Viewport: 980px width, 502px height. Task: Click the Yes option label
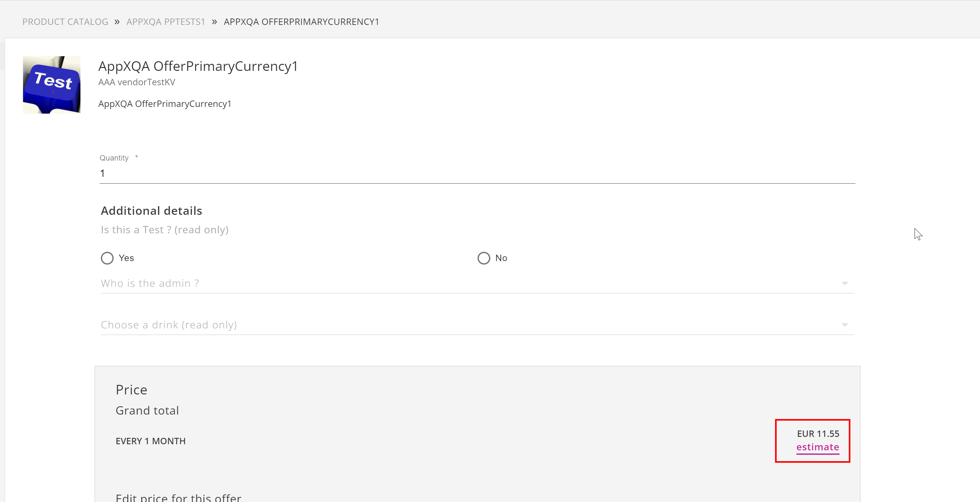tap(126, 258)
